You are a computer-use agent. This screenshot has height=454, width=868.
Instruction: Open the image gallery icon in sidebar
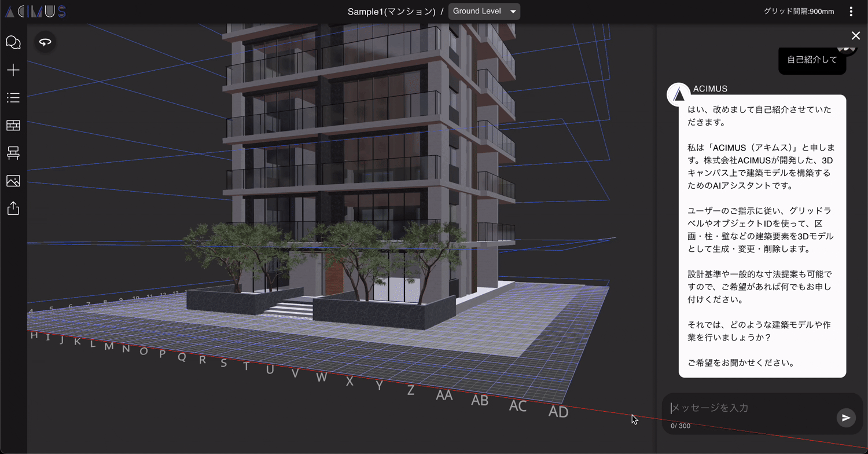[13, 181]
